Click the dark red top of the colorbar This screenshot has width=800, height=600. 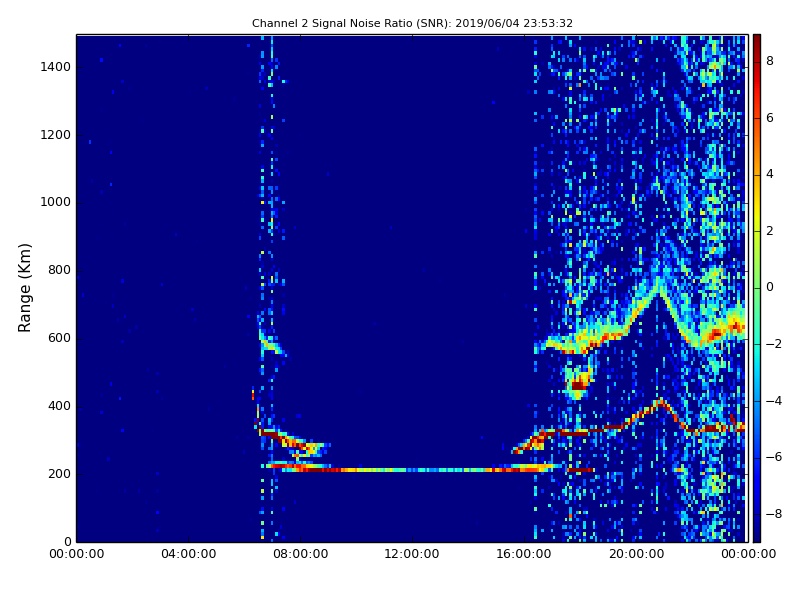757,40
